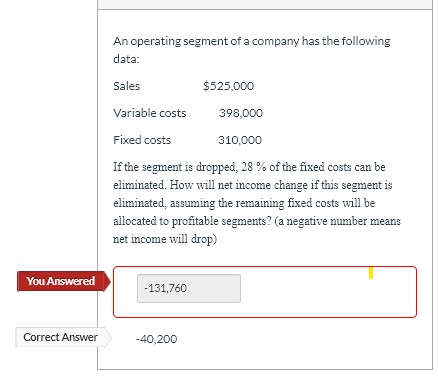Click the "If the segment is dropped" question paragraph

point(257,203)
